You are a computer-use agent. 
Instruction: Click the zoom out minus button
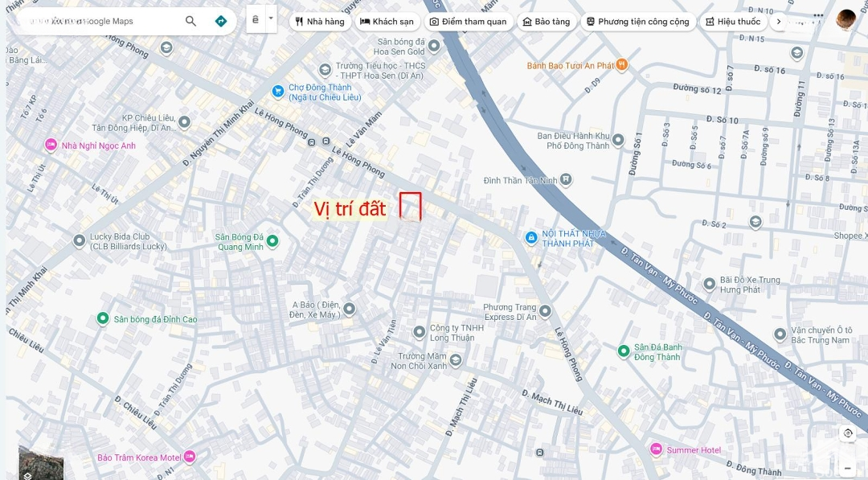coord(848,469)
